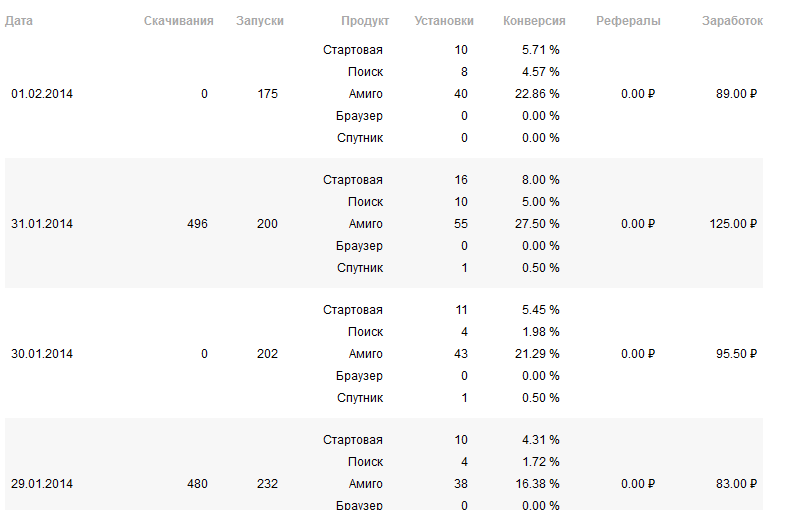Click the 232 launches value

pyautogui.click(x=268, y=484)
